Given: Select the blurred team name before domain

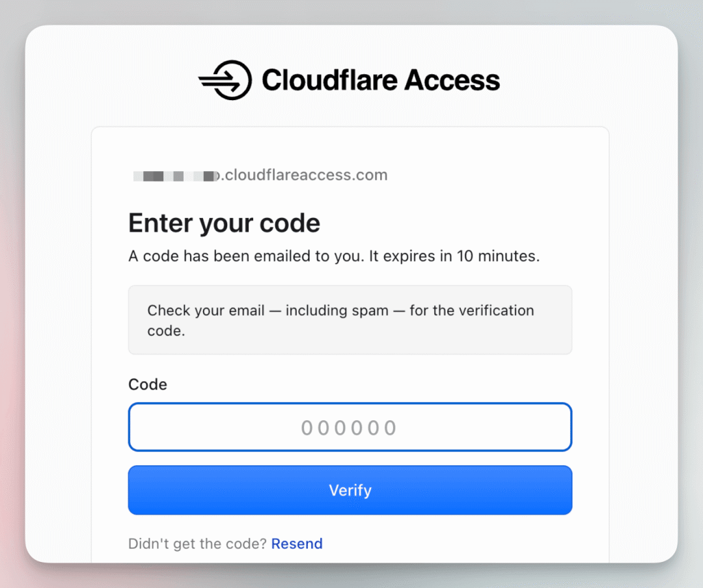Looking at the screenshot, I should 175,176.
